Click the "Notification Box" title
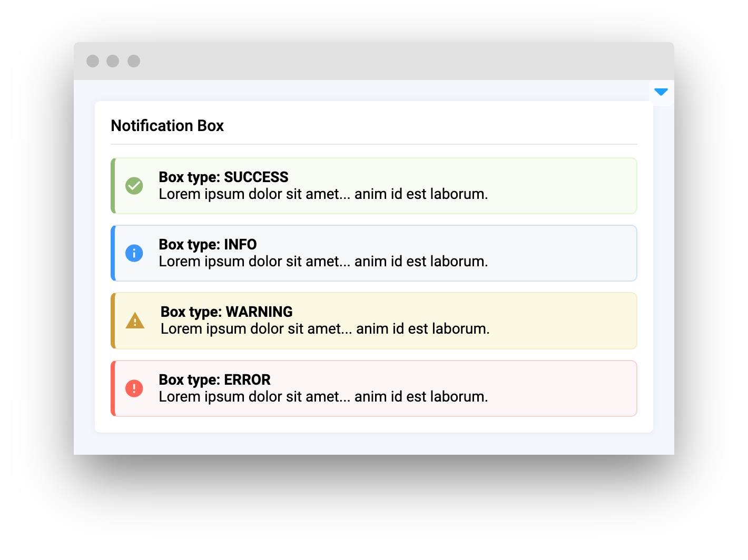This screenshot has height=560, width=748. coord(168,126)
